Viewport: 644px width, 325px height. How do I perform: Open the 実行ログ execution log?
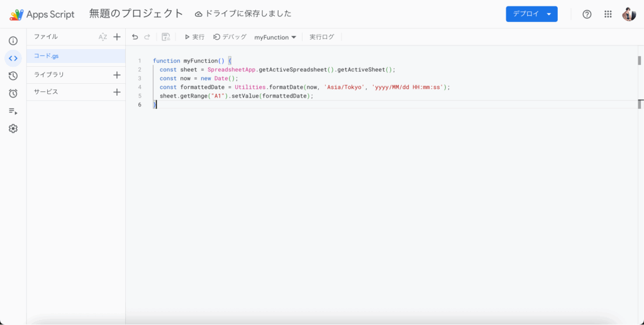(321, 37)
